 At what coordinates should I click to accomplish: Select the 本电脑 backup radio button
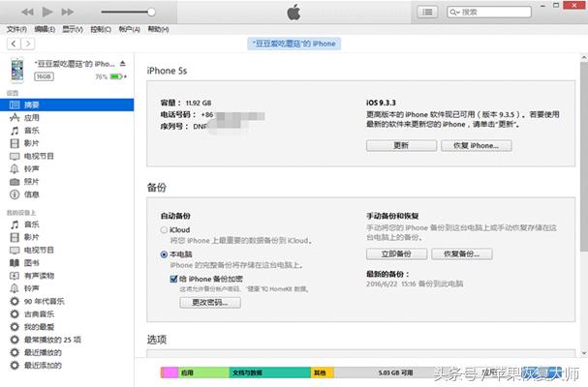(x=164, y=254)
